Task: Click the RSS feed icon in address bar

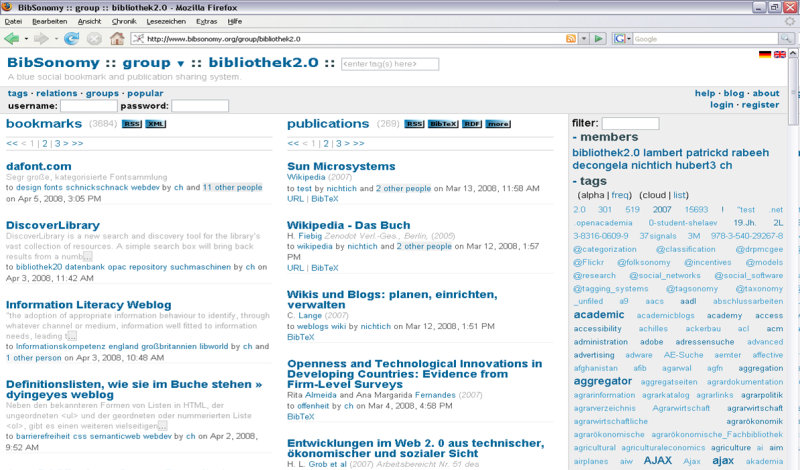Action: point(571,39)
